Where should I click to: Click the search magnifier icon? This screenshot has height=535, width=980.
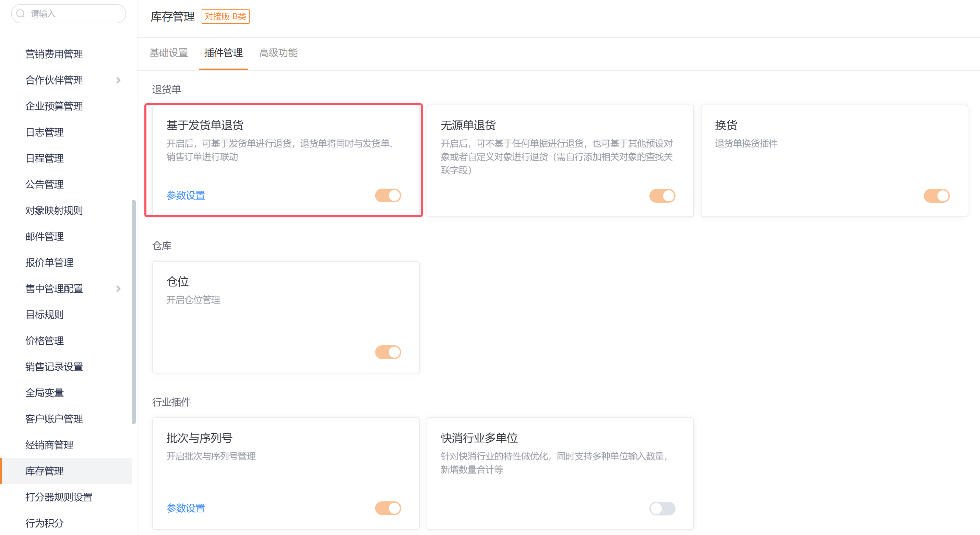[21, 14]
